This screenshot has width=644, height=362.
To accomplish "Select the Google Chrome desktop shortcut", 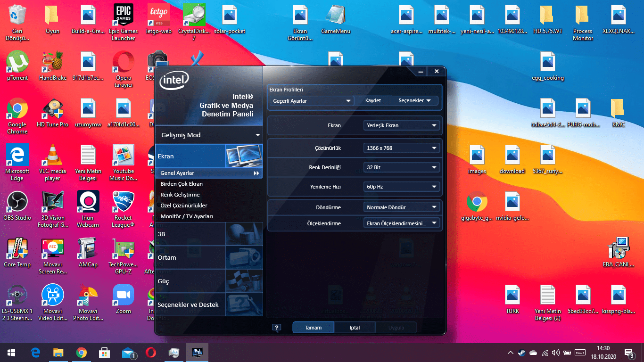I will point(17,116).
